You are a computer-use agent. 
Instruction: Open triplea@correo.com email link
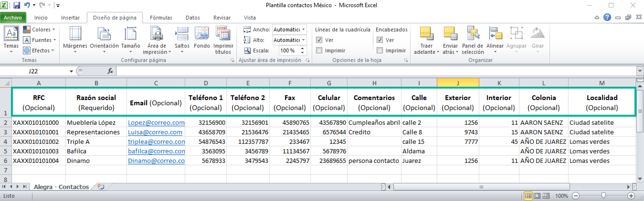pos(156,142)
